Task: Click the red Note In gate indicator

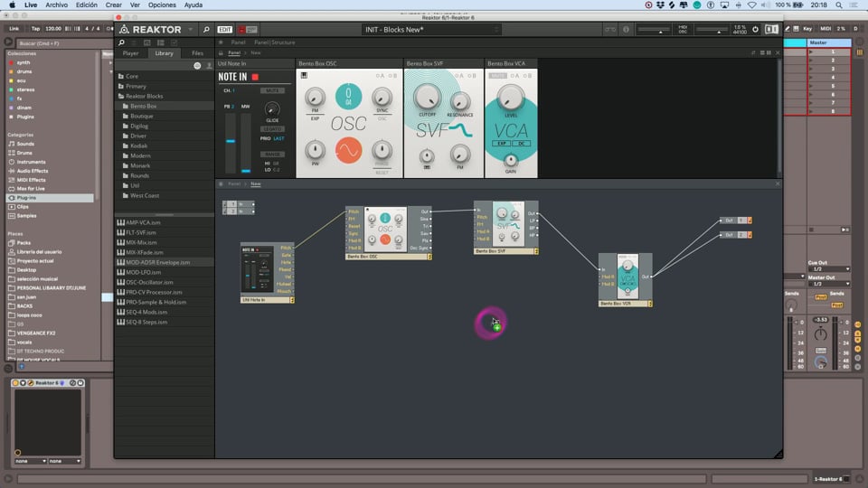Action: point(255,77)
